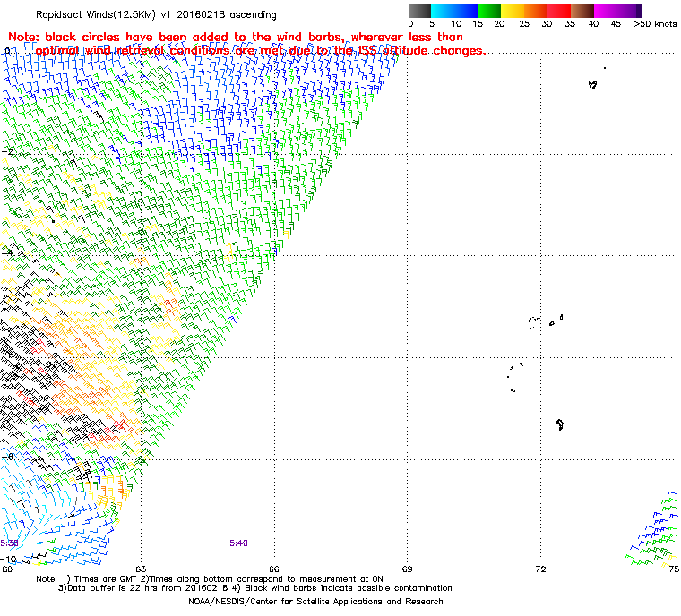
Task: Click the footnote 'Times are GMT' line
Action: [210, 579]
